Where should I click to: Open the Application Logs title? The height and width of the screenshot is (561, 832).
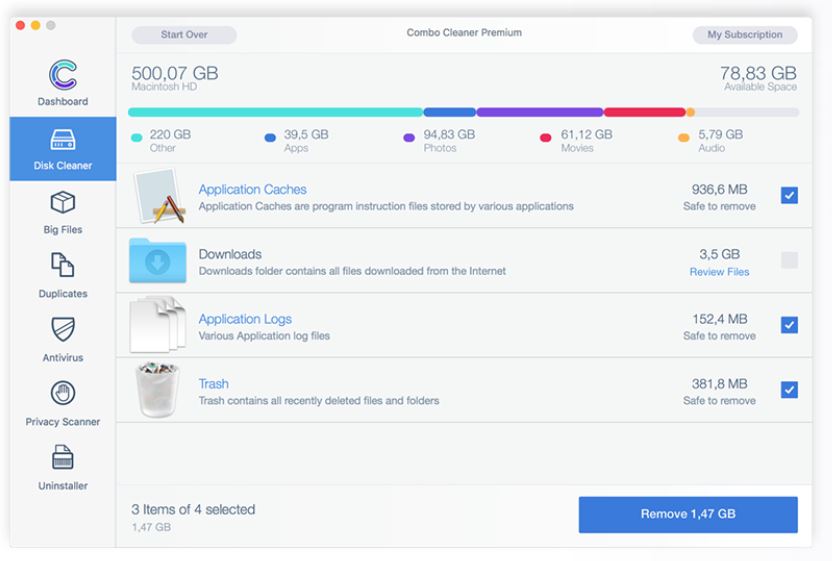tap(245, 319)
